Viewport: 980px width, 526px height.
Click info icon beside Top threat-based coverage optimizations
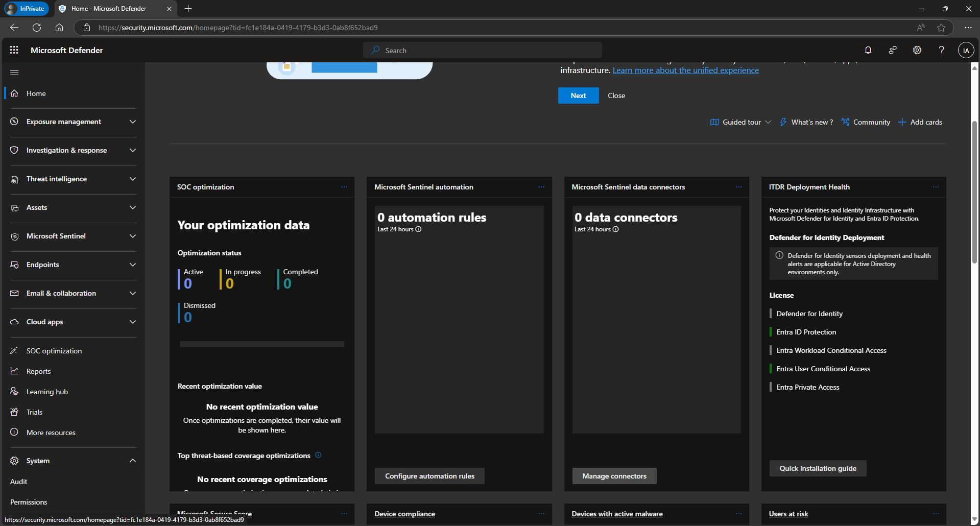tap(318, 455)
